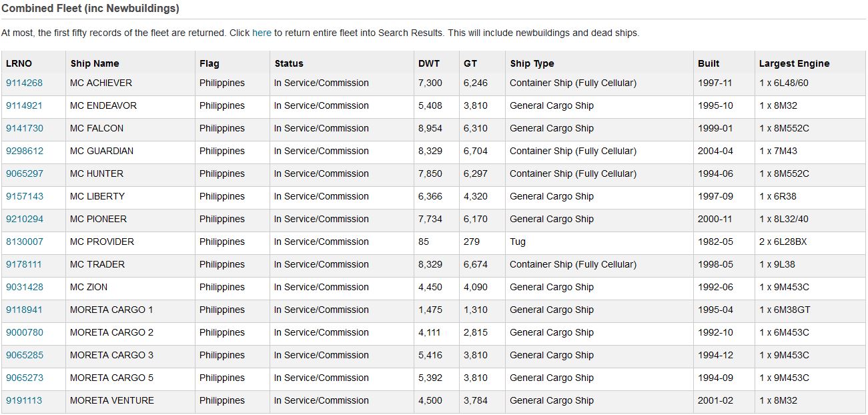Click DWT value 4,111
The image size is (868, 415).
(x=430, y=332)
